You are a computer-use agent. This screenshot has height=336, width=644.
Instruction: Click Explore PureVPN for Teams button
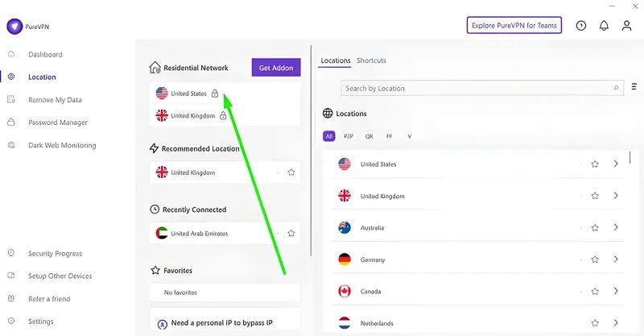(x=514, y=25)
